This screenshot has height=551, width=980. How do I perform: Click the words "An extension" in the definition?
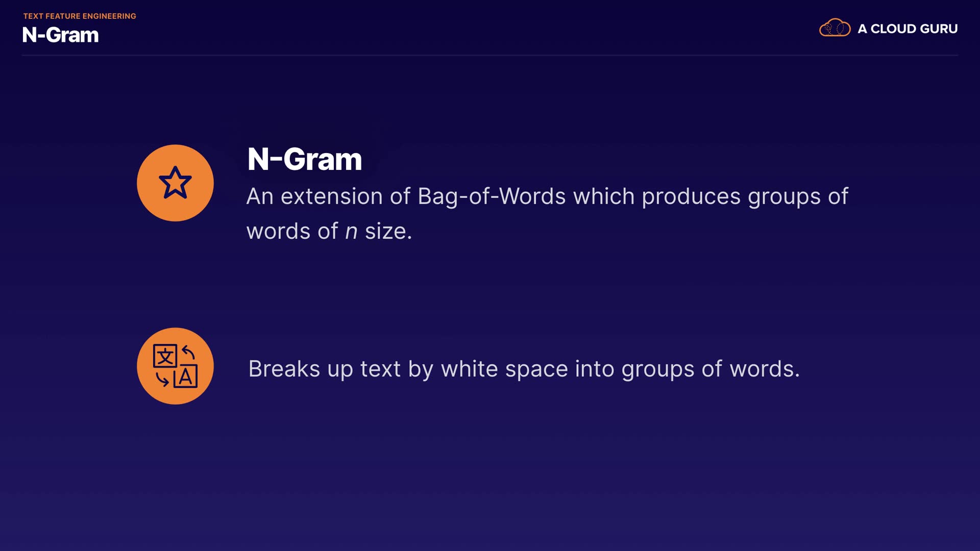pyautogui.click(x=314, y=196)
